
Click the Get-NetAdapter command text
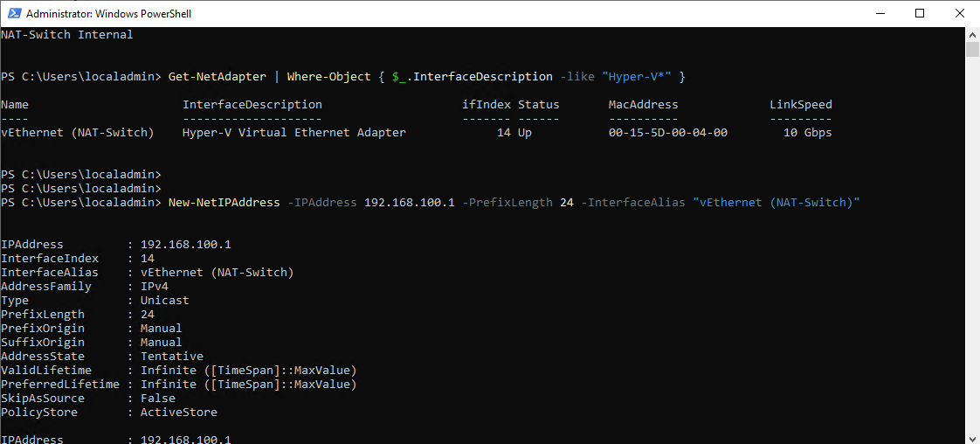(x=217, y=77)
